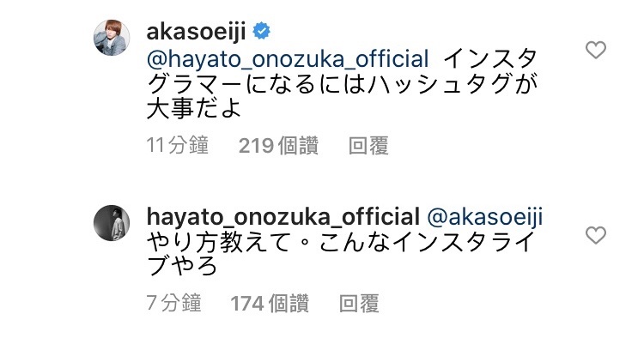Select the ハッシュタグが text in first comment
644x338 pixels.
(453, 84)
